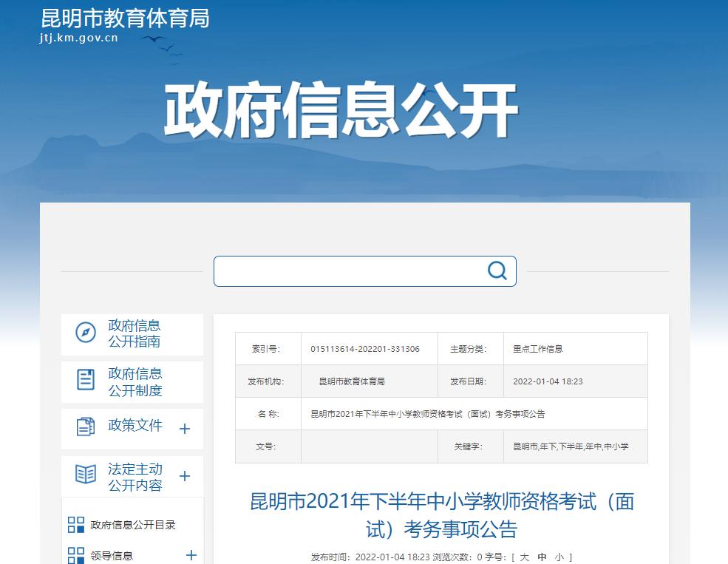Expand 政策文件 with plus sign

tap(185, 429)
